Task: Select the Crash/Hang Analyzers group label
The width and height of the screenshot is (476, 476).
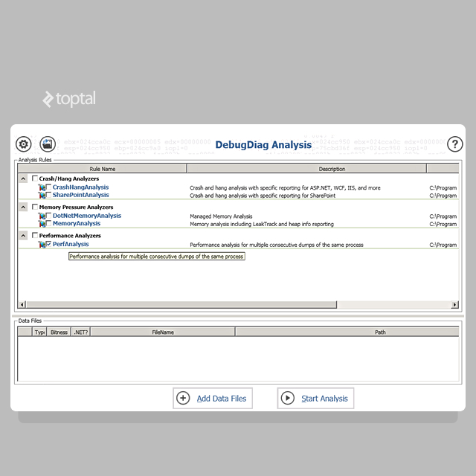Action: (x=69, y=178)
